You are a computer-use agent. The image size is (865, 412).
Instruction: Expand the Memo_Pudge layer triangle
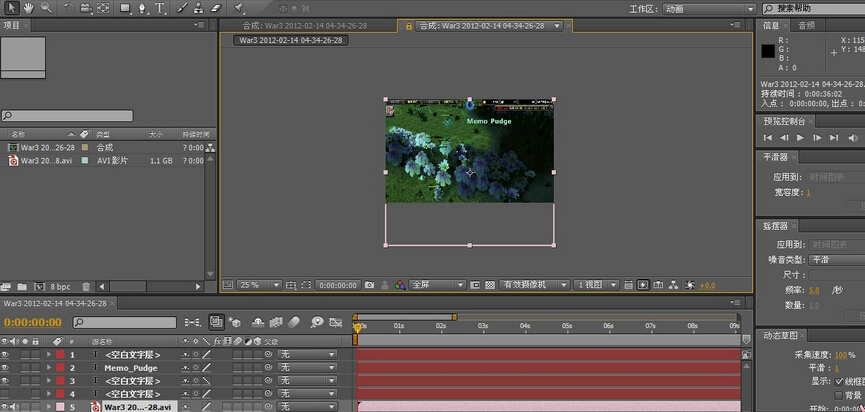tap(49, 367)
